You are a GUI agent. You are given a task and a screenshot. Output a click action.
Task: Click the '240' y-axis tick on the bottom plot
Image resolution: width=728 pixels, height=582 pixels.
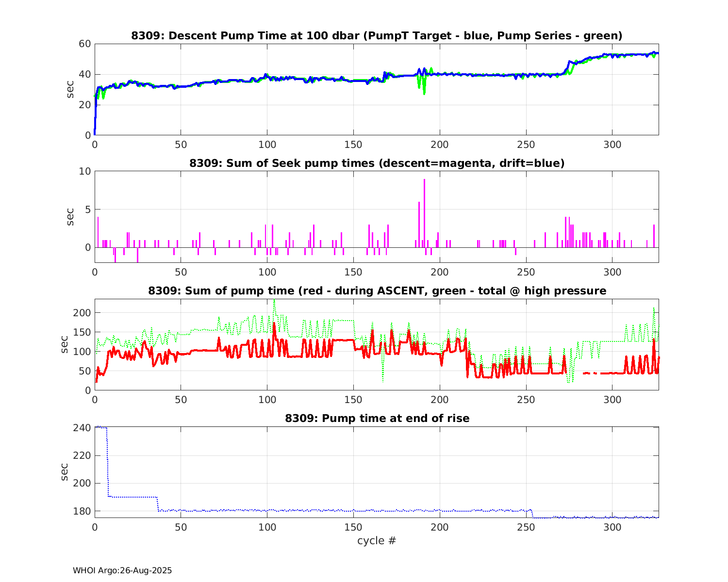point(83,428)
